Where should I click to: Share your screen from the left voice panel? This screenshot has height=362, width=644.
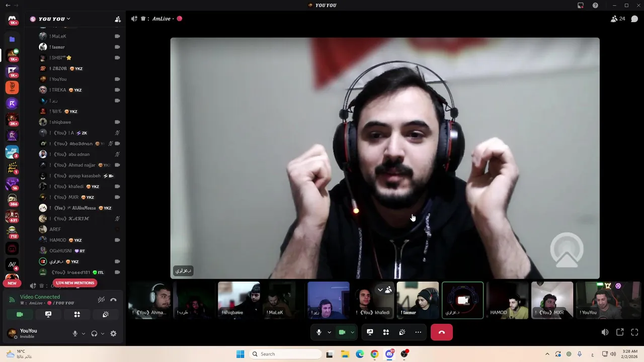pyautogui.click(x=48, y=314)
